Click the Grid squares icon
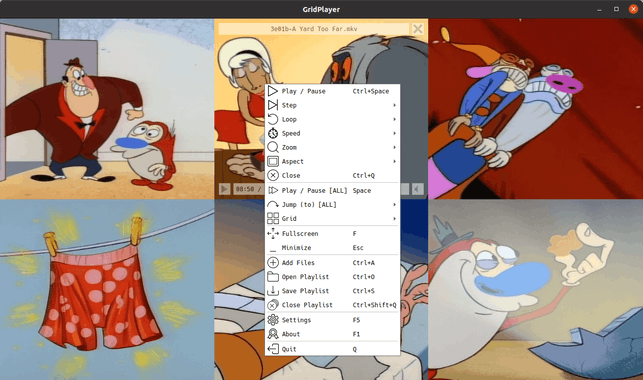This screenshot has height=380, width=643. tap(273, 218)
